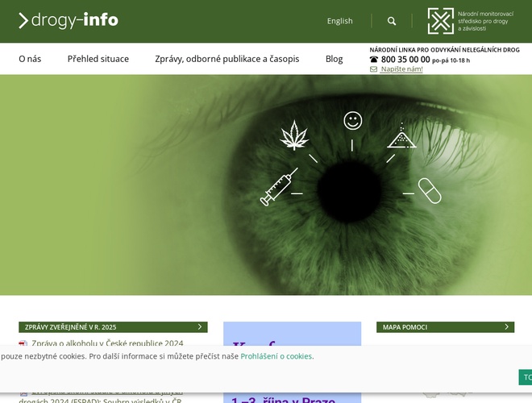Click the powder pile icon
The width and height of the screenshot is (532, 403).
pyautogui.click(x=401, y=135)
